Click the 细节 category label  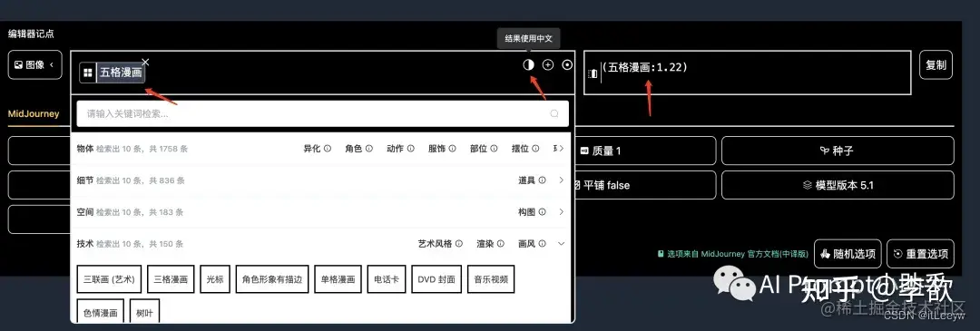click(x=85, y=180)
